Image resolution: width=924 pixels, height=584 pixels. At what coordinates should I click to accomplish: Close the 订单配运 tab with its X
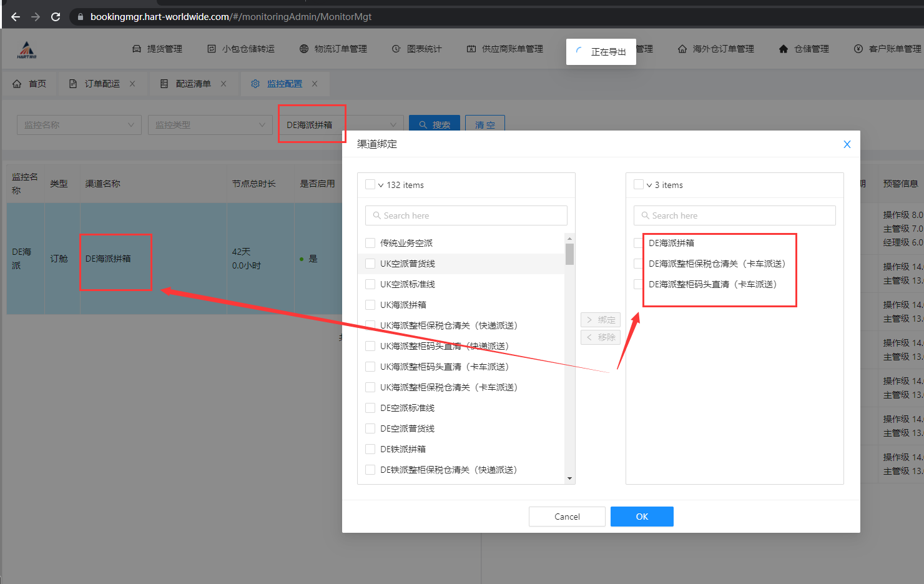(132, 84)
